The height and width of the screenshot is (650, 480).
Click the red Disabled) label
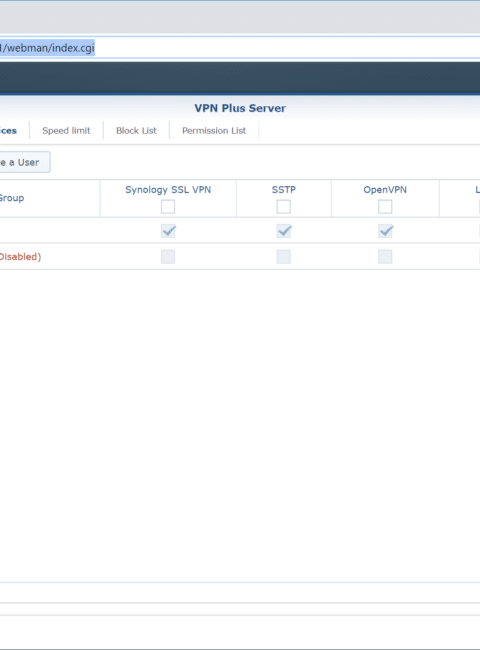click(x=20, y=257)
